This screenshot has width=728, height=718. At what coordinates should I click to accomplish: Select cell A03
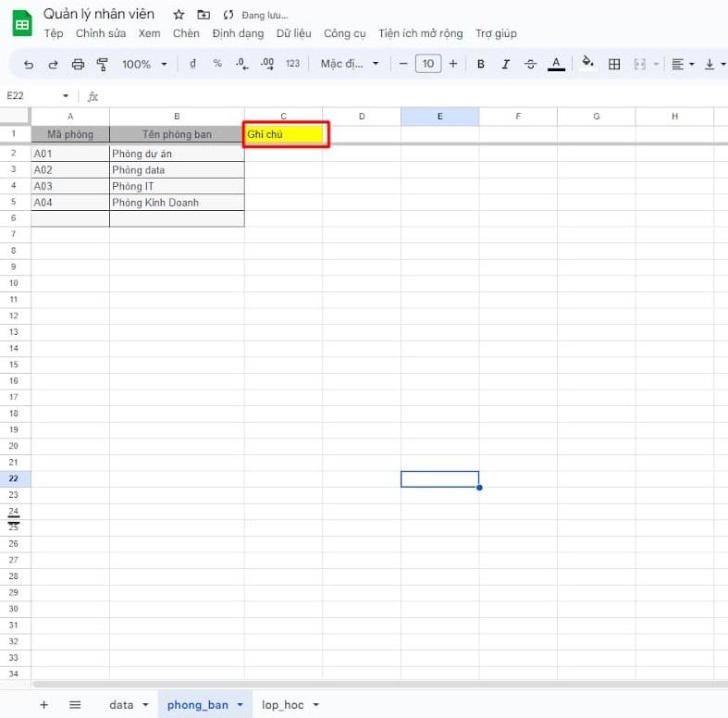tap(70, 186)
